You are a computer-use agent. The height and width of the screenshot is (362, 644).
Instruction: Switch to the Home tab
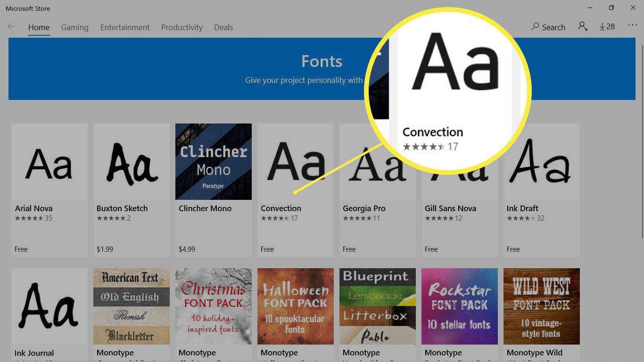[x=39, y=27]
